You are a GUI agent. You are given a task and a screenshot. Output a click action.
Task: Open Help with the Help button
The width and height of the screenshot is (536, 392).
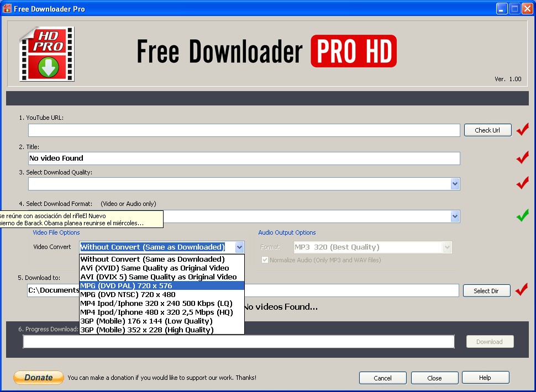point(485,378)
